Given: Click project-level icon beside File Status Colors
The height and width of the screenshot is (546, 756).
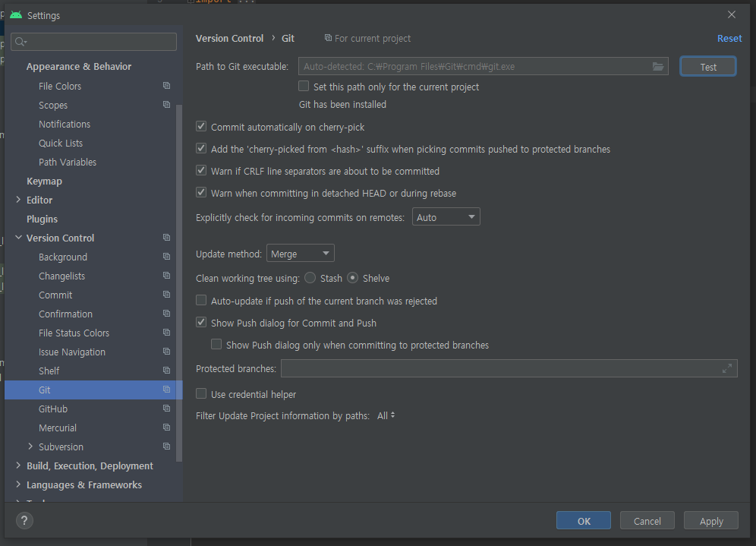Looking at the screenshot, I should point(166,333).
